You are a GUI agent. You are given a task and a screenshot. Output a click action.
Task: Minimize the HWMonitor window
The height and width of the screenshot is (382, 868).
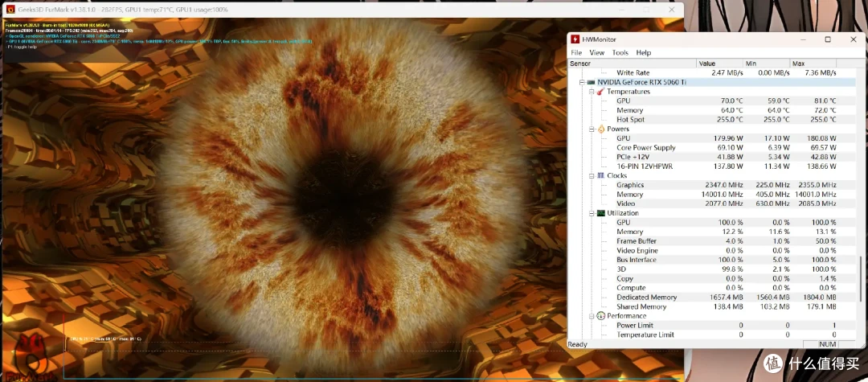click(802, 39)
